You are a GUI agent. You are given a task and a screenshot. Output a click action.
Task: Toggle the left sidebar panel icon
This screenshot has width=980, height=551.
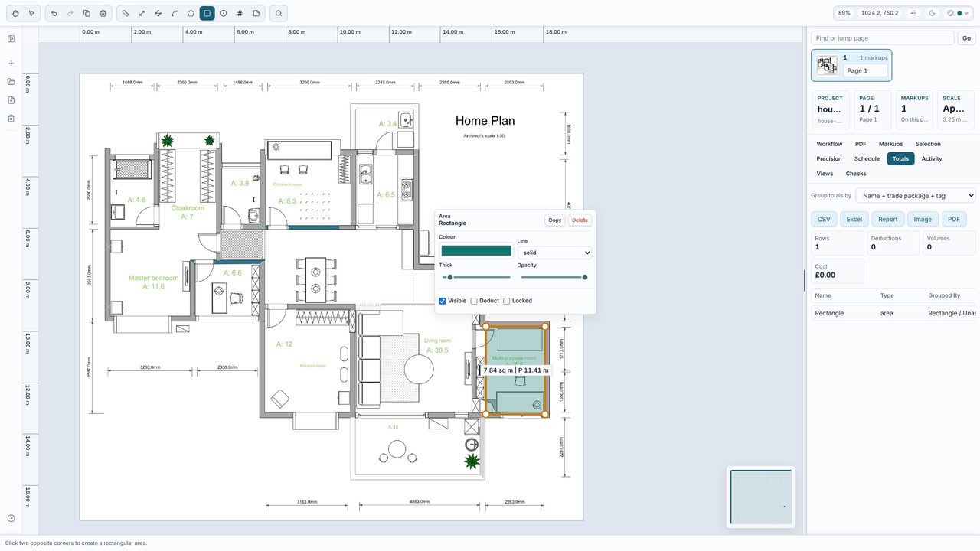[x=11, y=38]
